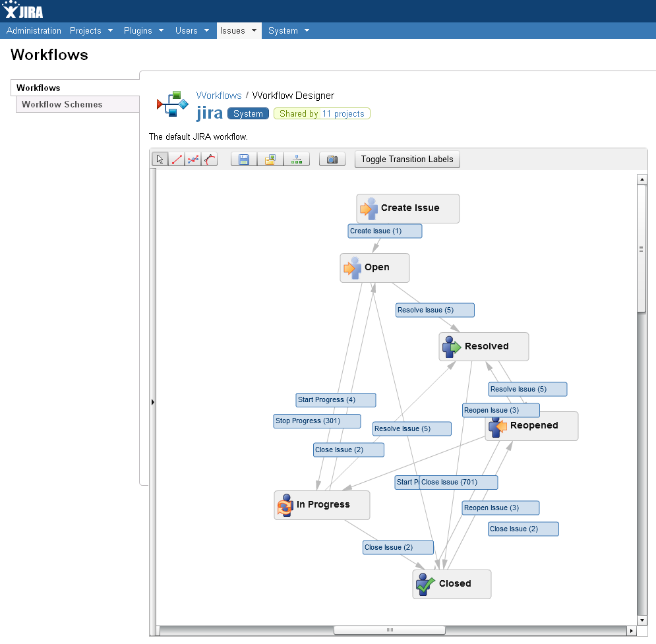Select the pointer selection tool
Viewport: 656px width, 644px height.
(x=160, y=160)
